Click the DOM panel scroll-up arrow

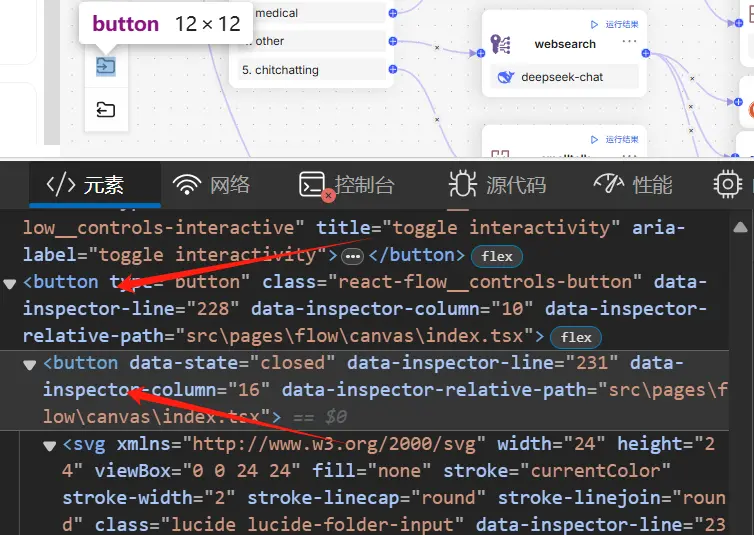pyautogui.click(x=741, y=228)
